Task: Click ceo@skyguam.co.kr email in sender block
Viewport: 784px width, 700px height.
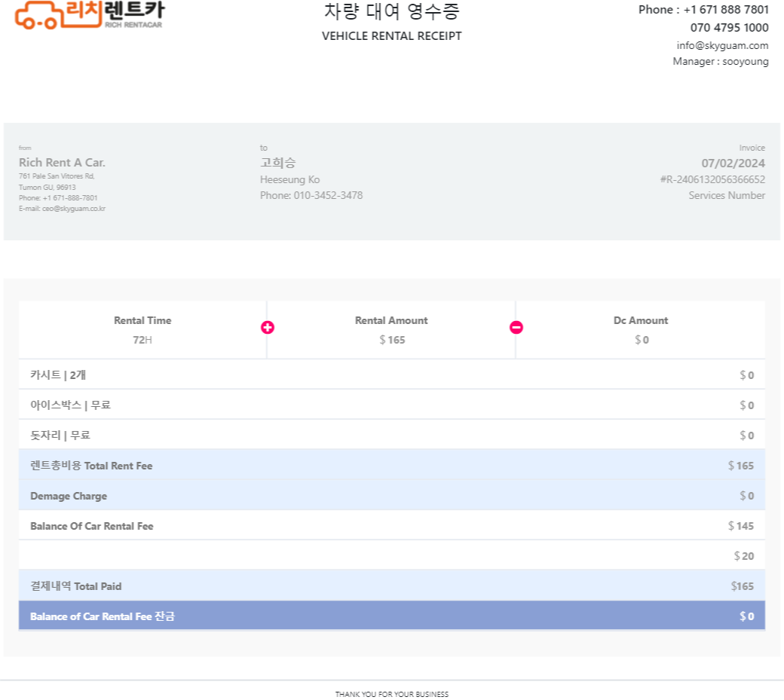Action: [73, 209]
